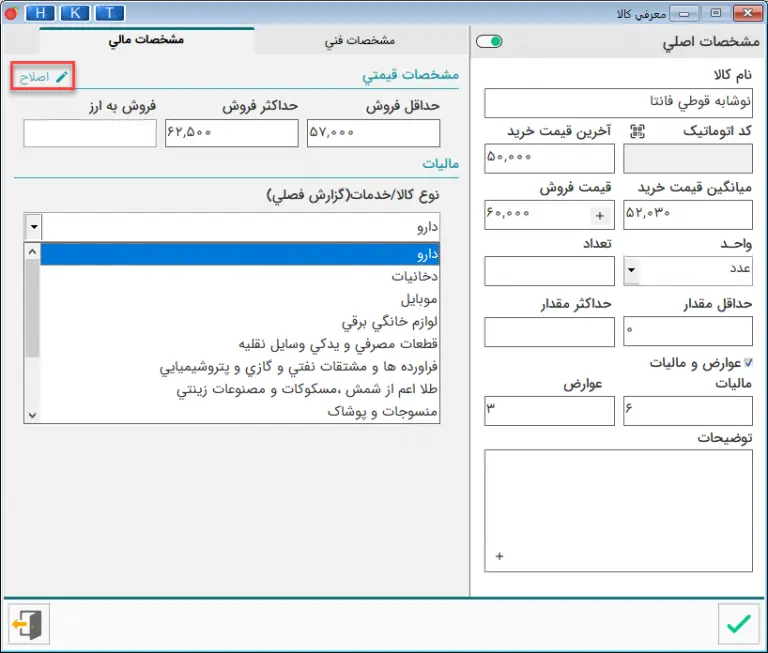Uncheck the عوارض و مالیات checkbox
Viewport: 768px width, 653px height.
[749, 363]
